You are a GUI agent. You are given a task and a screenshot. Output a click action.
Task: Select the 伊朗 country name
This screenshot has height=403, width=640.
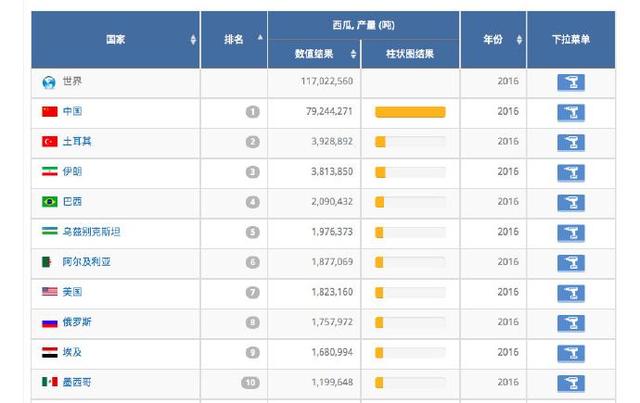[x=72, y=172]
